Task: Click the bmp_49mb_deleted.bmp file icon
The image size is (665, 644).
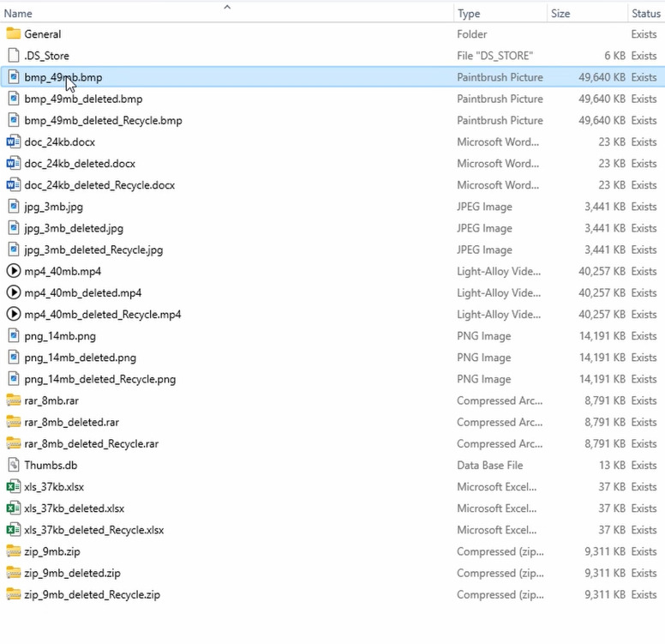Action: [14, 99]
